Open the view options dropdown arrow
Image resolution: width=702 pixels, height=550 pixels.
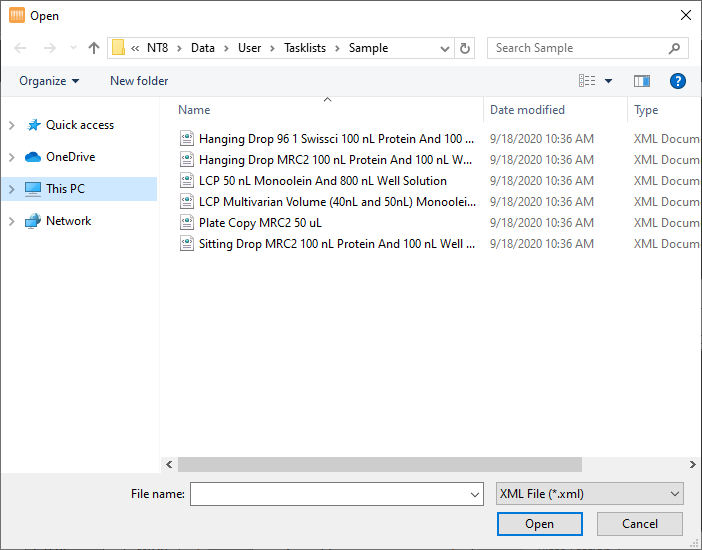point(608,81)
